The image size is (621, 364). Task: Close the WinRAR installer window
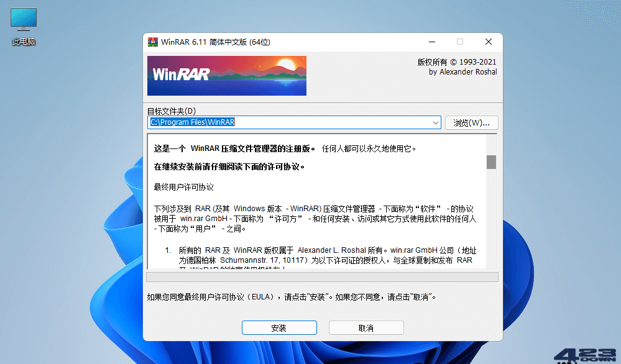489,42
